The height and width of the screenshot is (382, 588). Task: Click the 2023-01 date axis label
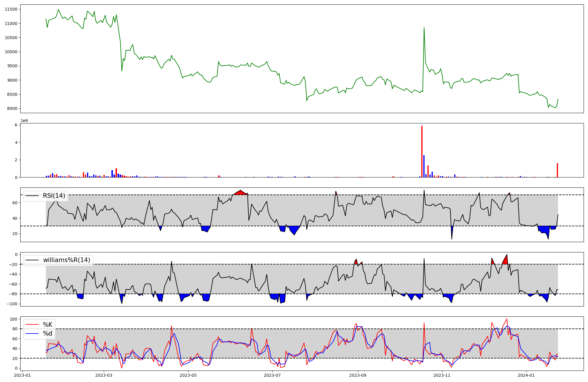22,375
